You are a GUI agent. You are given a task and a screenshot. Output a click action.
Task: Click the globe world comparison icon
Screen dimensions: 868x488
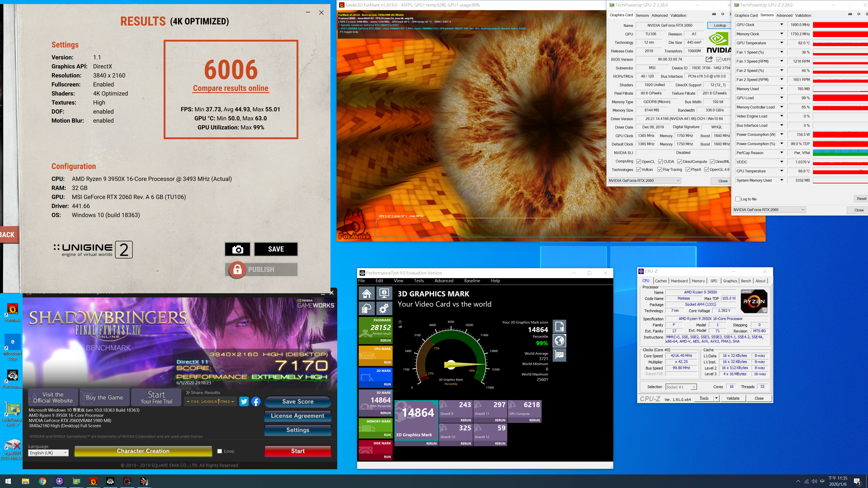tap(559, 341)
